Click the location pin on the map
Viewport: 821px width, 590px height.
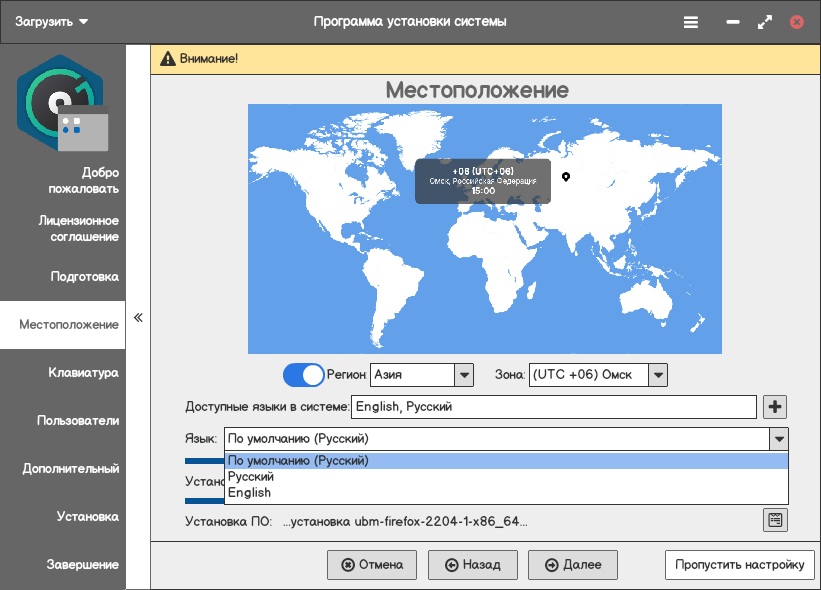coord(566,177)
